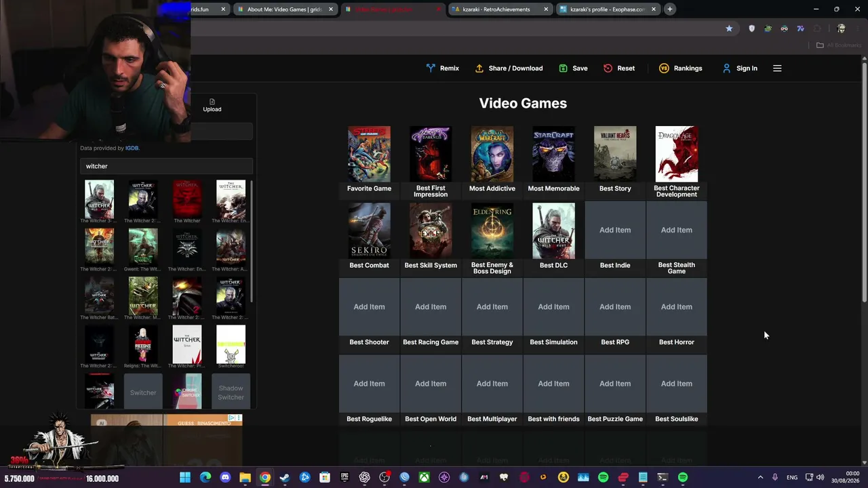Open Share / Download options

tap(509, 68)
